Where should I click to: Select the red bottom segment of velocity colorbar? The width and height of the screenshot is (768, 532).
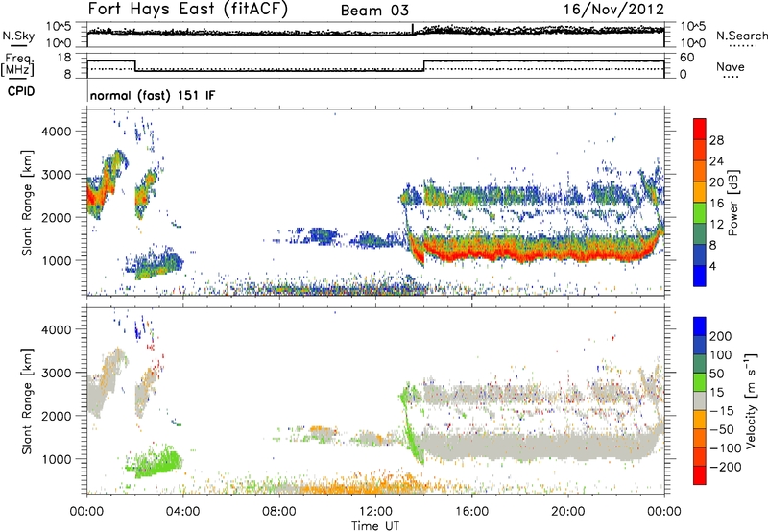(700, 475)
